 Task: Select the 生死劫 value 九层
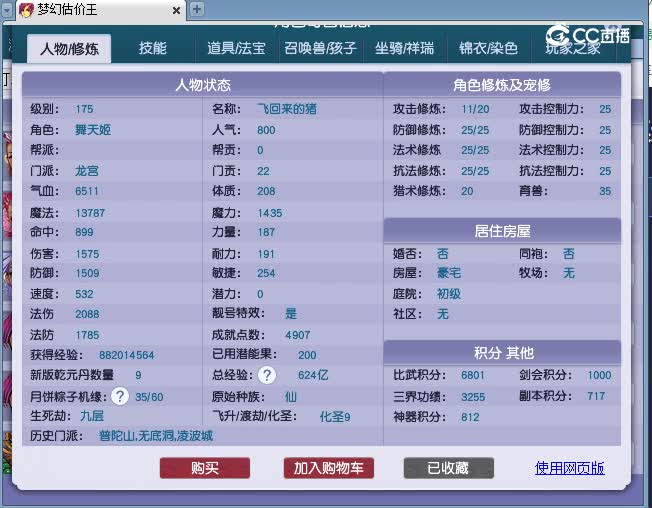click(91, 416)
